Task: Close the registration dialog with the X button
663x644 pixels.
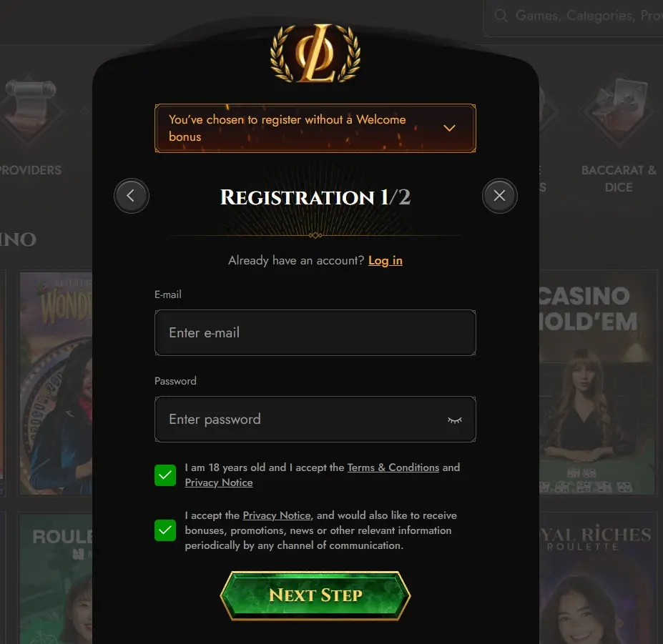Action: (x=499, y=196)
